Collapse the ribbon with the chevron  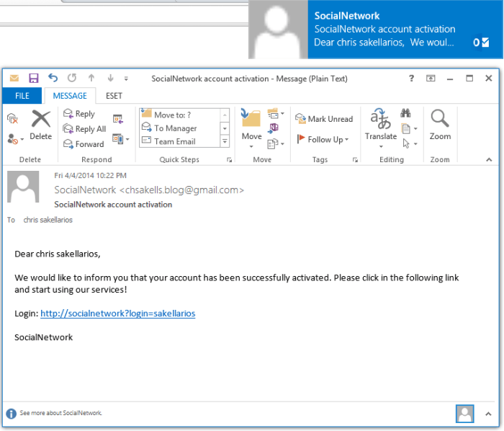tap(489, 159)
